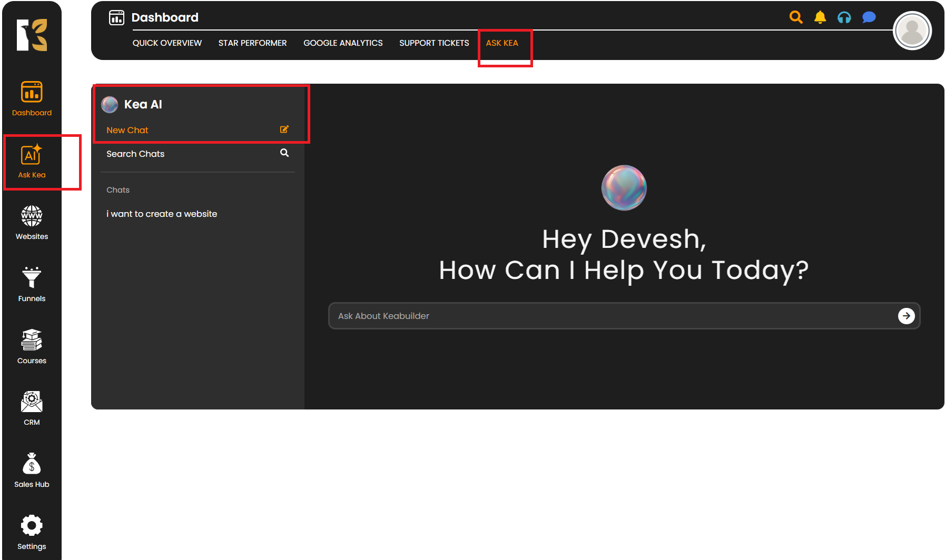The height and width of the screenshot is (560, 946).
Task: Start a New Chat
Action: [127, 130]
